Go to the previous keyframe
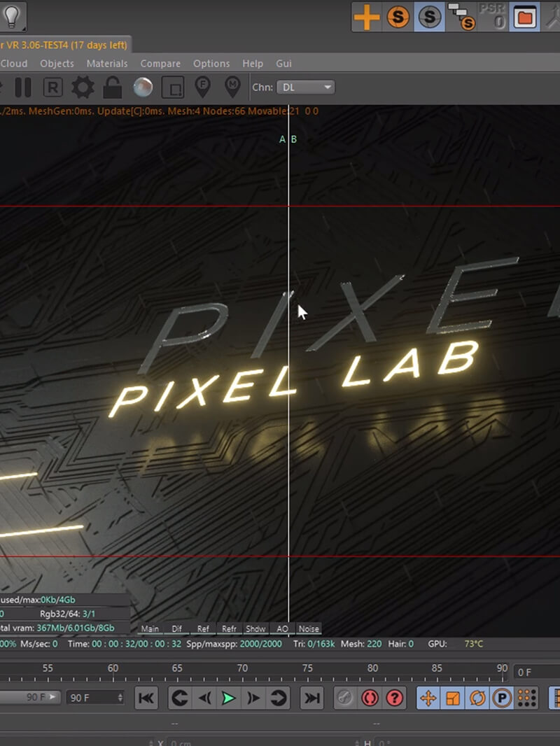The width and height of the screenshot is (560, 746). tap(179, 698)
